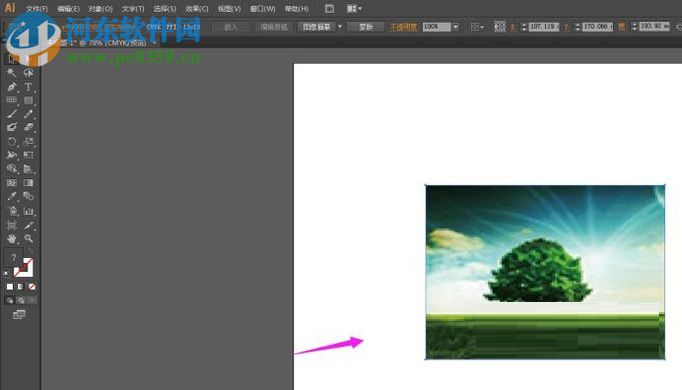
Task: Select the Symbol Sprayer tool
Action: (12, 211)
